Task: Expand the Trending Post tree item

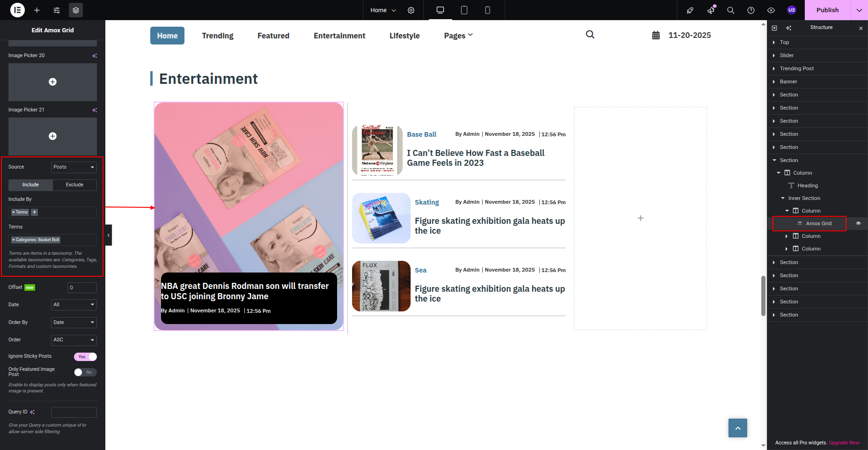Action: click(x=774, y=68)
